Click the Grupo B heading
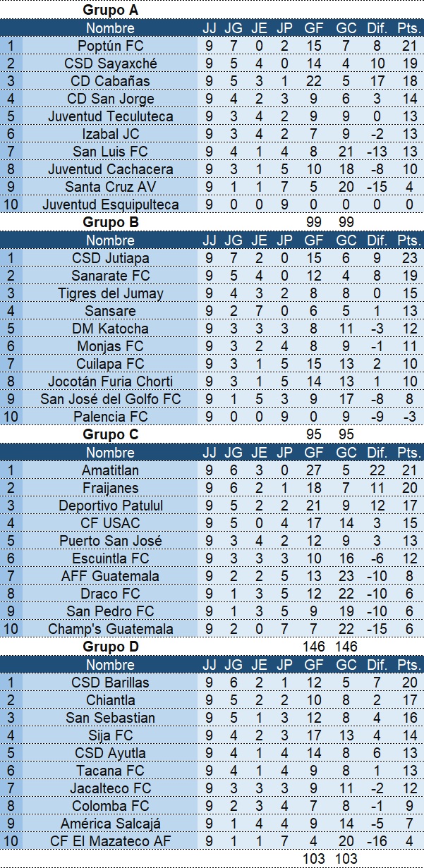The height and width of the screenshot is (868, 424). click(x=111, y=223)
